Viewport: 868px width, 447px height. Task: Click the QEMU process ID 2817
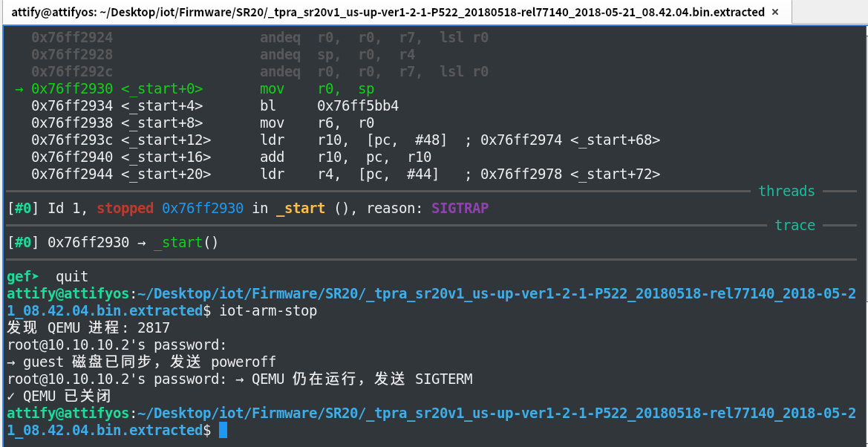[154, 328]
